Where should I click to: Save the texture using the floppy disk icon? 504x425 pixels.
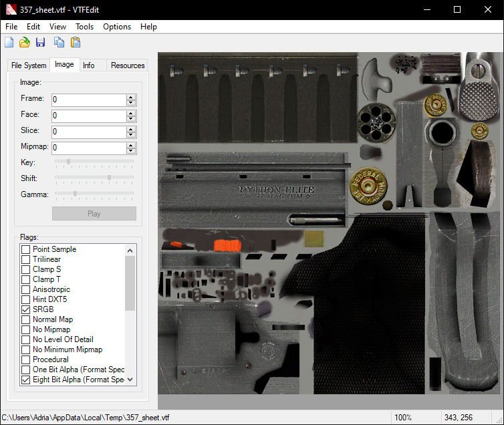(40, 42)
